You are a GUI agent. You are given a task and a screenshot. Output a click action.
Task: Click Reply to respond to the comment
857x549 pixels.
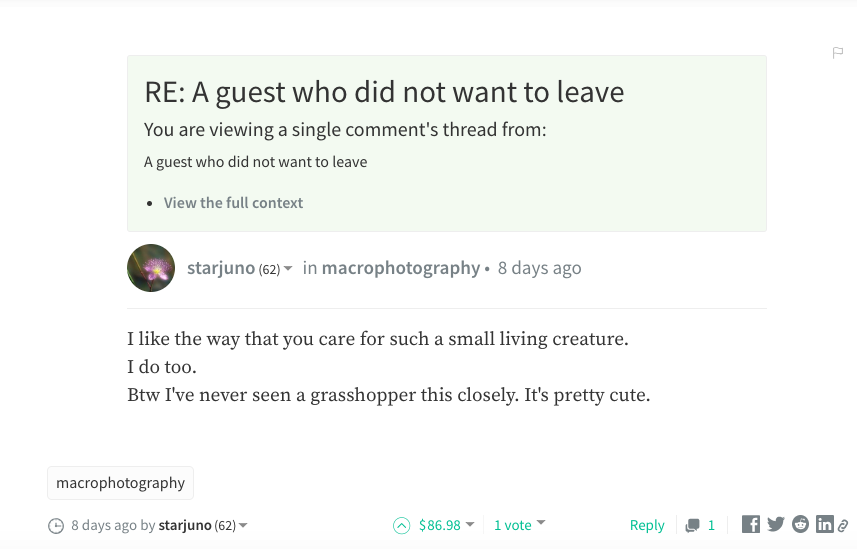(647, 525)
